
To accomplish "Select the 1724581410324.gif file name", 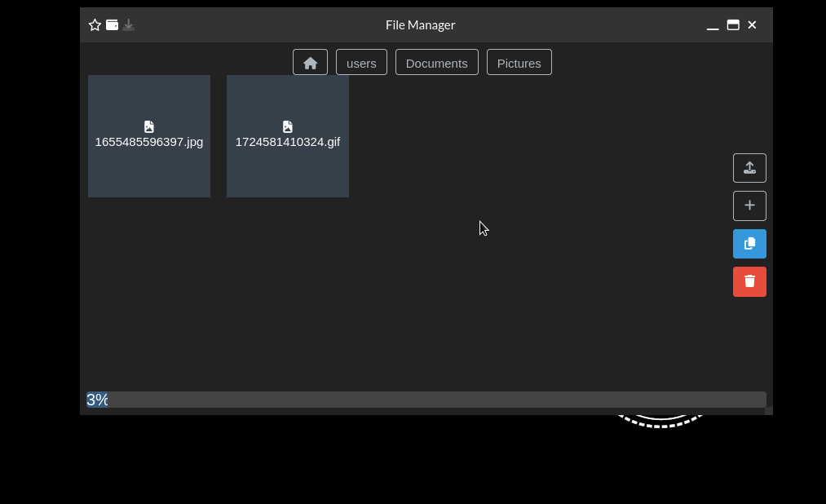I will 288,142.
